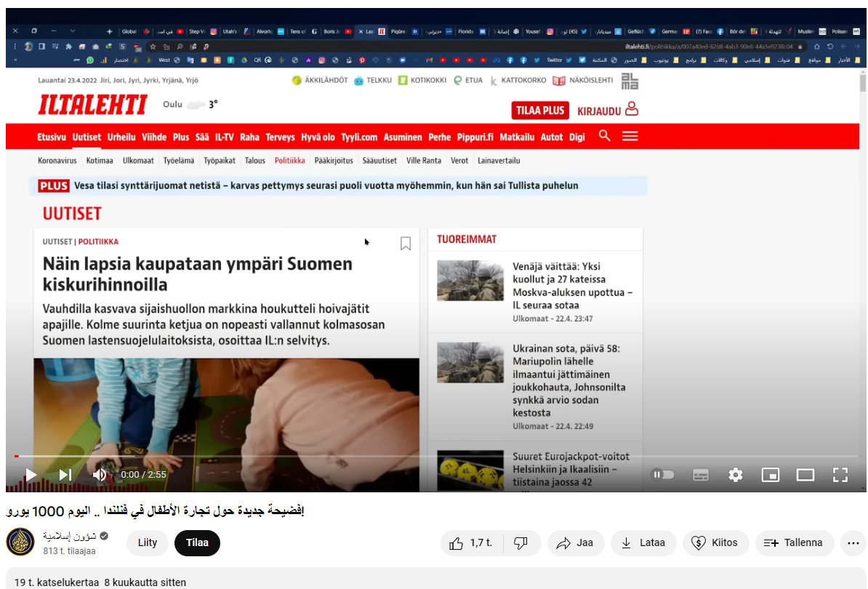The width and height of the screenshot is (868, 589).
Task: Like the video with thumbs up
Action: (471, 543)
